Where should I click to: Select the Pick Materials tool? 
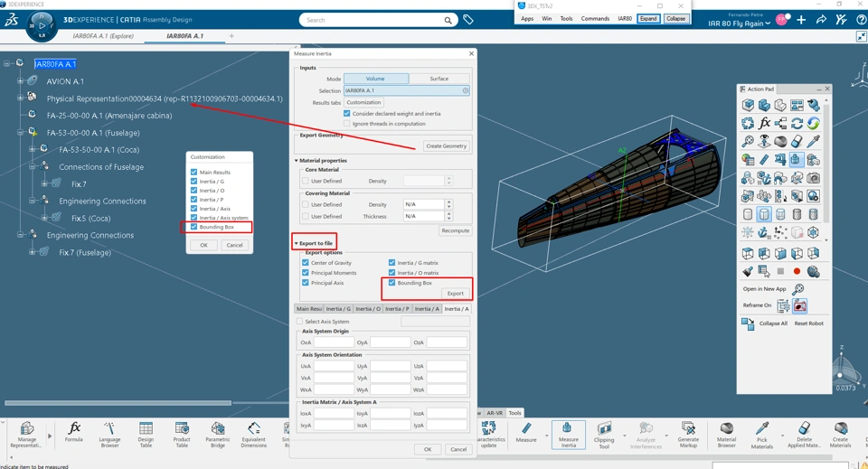tap(761, 436)
